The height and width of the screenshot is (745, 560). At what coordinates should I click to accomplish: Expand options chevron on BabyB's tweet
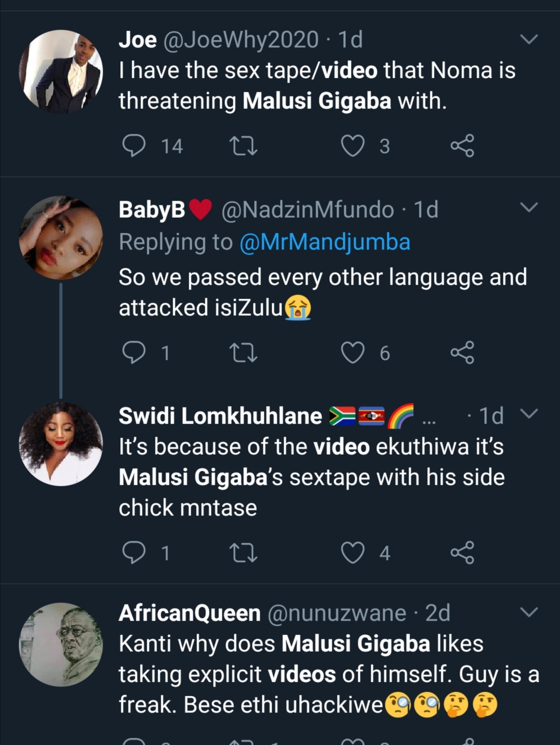[x=528, y=208]
